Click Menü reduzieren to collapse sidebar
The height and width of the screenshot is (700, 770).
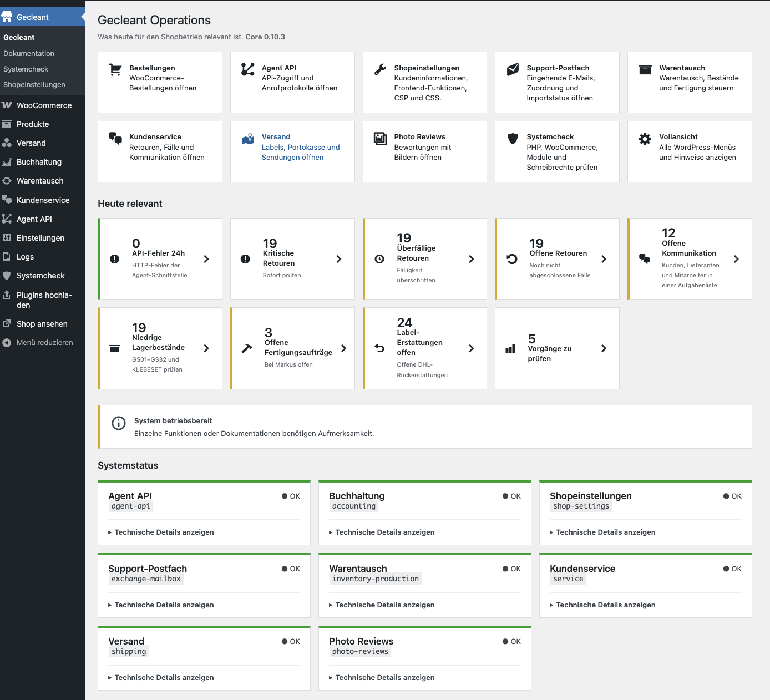44,342
